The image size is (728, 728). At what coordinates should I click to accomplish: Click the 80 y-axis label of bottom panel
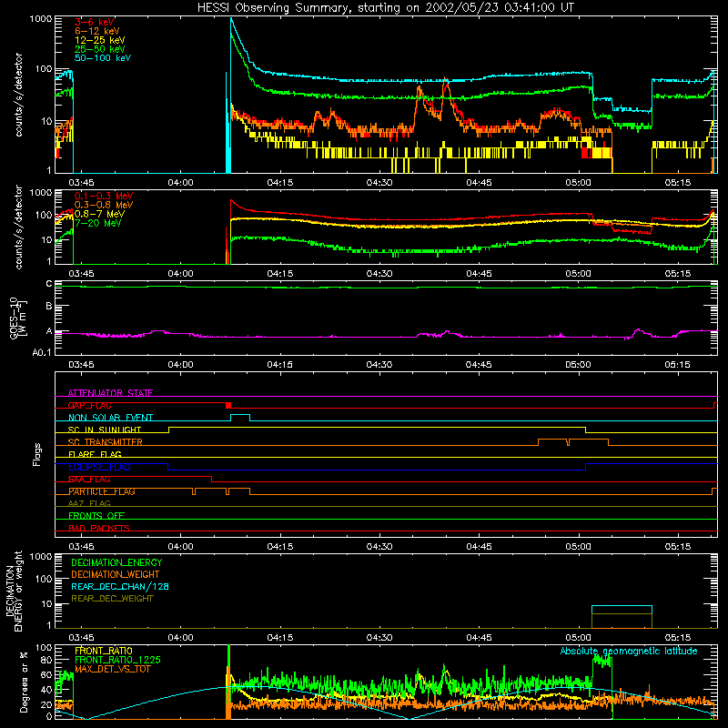pyautogui.click(x=46, y=660)
